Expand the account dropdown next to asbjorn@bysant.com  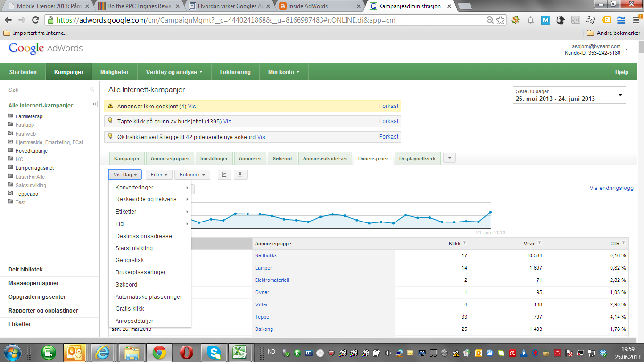[x=626, y=49]
